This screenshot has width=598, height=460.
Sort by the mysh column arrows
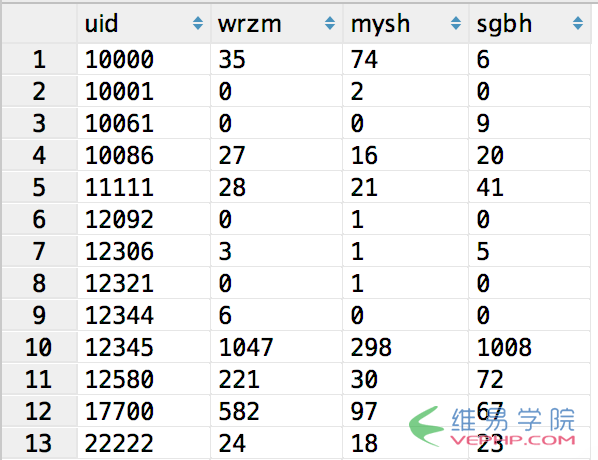pos(456,23)
